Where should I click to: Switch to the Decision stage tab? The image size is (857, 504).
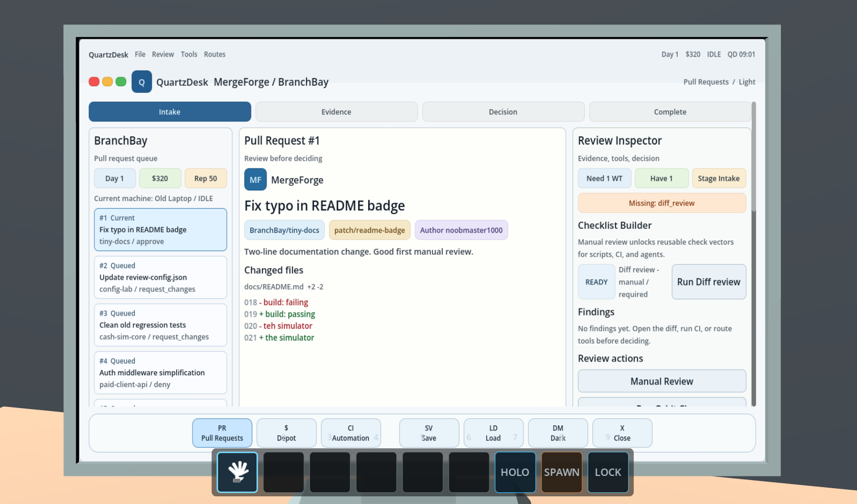(503, 112)
